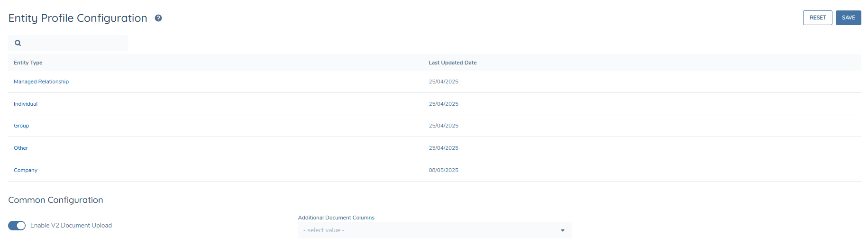
Task: Click the Group row's updated date
Action: tap(443, 126)
